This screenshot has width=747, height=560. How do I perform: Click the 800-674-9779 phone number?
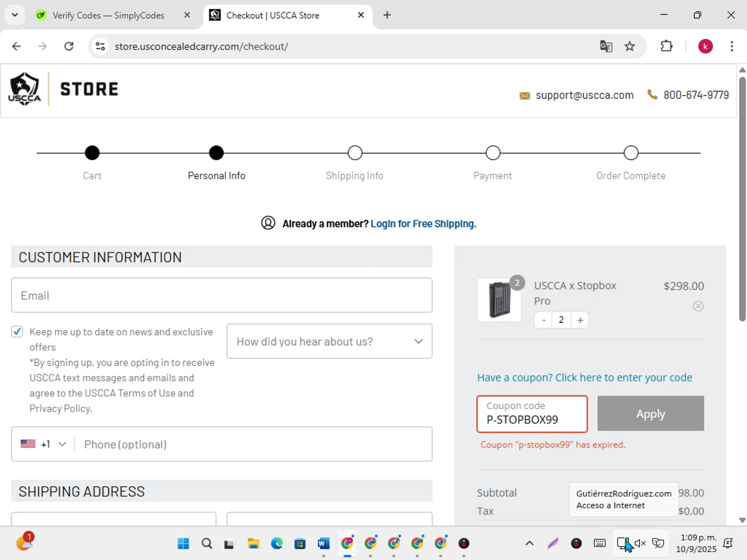point(696,95)
